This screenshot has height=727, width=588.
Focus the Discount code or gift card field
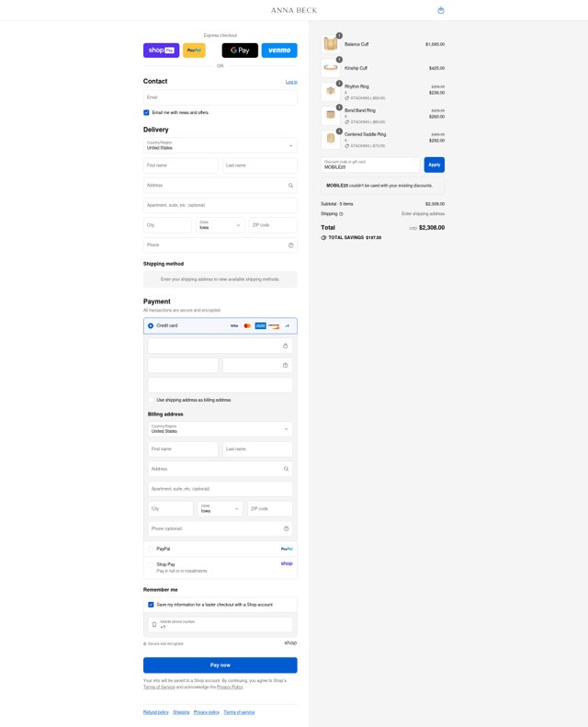pyautogui.click(x=370, y=165)
